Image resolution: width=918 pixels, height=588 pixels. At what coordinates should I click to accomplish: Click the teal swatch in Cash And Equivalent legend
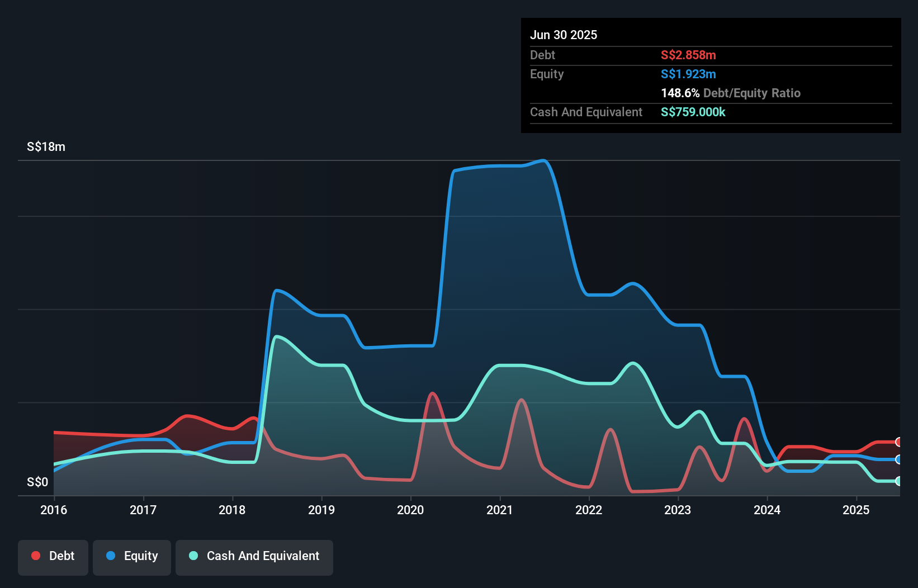pyautogui.click(x=193, y=556)
